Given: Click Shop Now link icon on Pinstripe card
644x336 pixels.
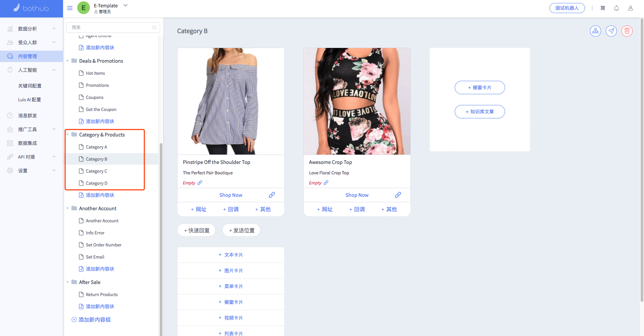Looking at the screenshot, I should coord(272,195).
